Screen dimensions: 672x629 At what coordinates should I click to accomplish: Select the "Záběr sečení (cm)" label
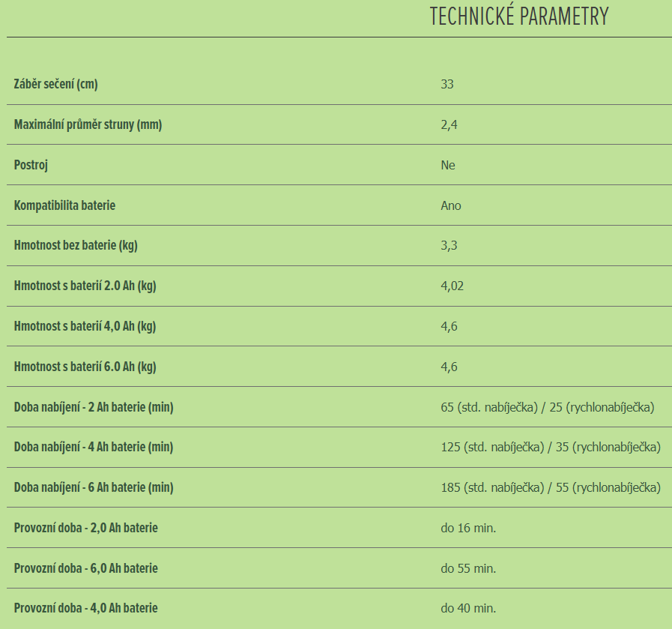click(x=56, y=84)
